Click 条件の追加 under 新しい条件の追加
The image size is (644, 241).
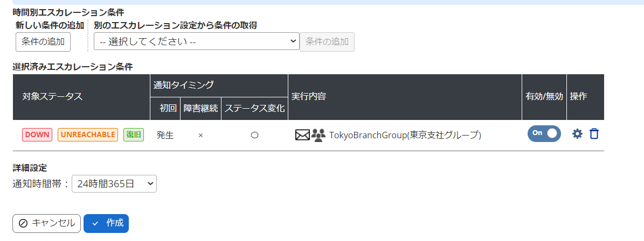pyautogui.click(x=43, y=41)
